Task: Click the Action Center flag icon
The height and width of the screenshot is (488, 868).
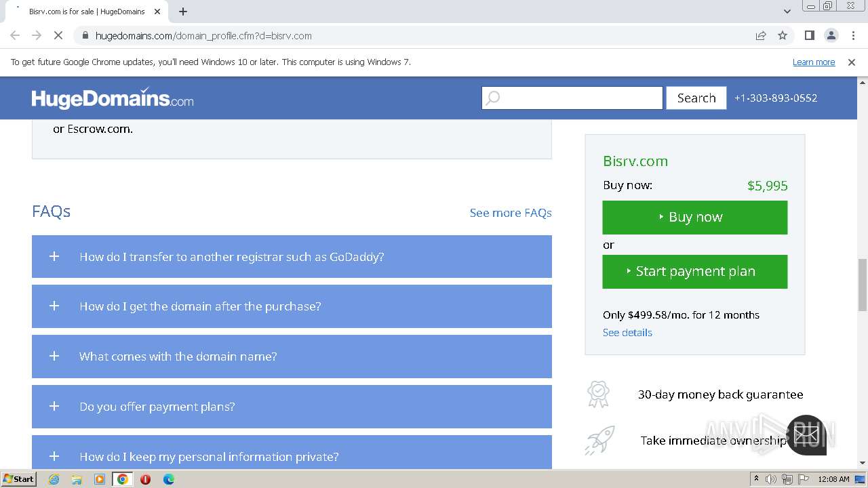Action: 804,479
